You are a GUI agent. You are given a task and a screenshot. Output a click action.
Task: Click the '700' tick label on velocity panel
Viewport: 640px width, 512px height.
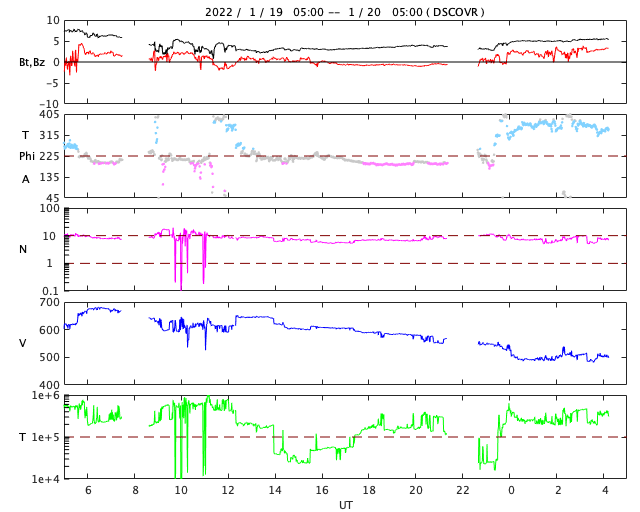click(49, 303)
